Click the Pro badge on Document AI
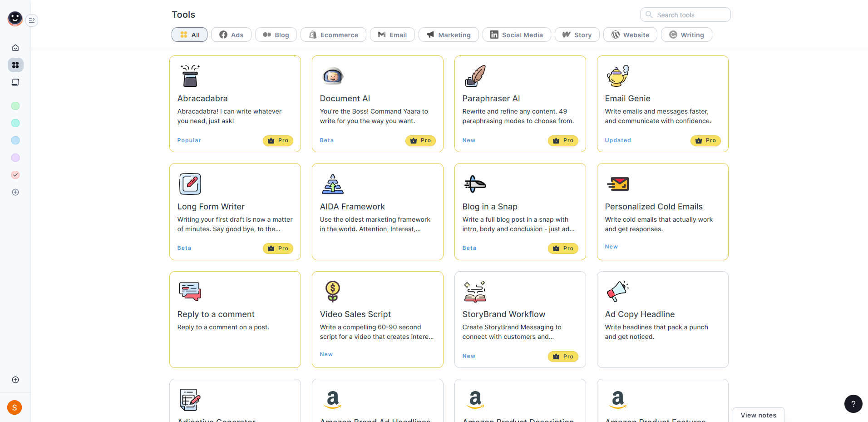 [x=420, y=141]
